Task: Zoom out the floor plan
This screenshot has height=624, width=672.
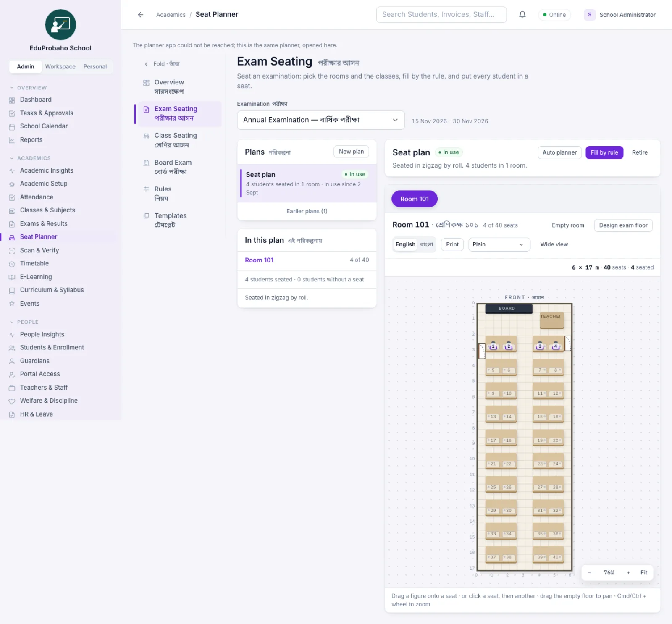Action: (589, 573)
